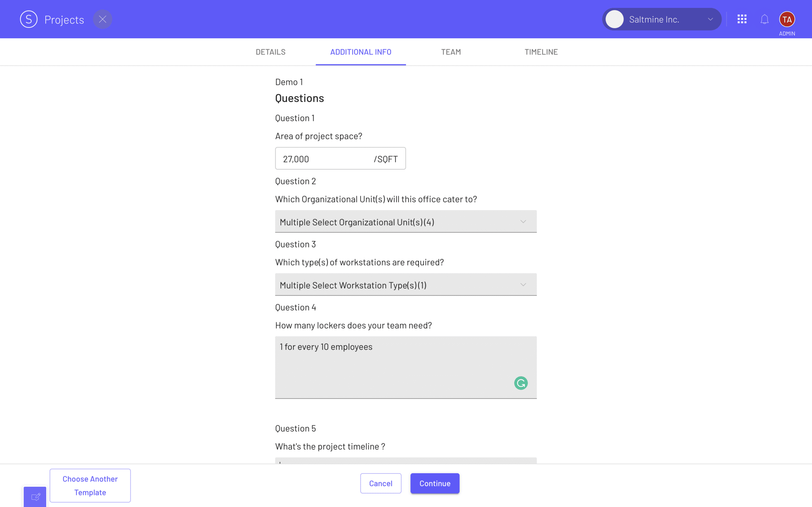
Task: Click the Grammarly suggestion icon
Action: [x=521, y=382]
